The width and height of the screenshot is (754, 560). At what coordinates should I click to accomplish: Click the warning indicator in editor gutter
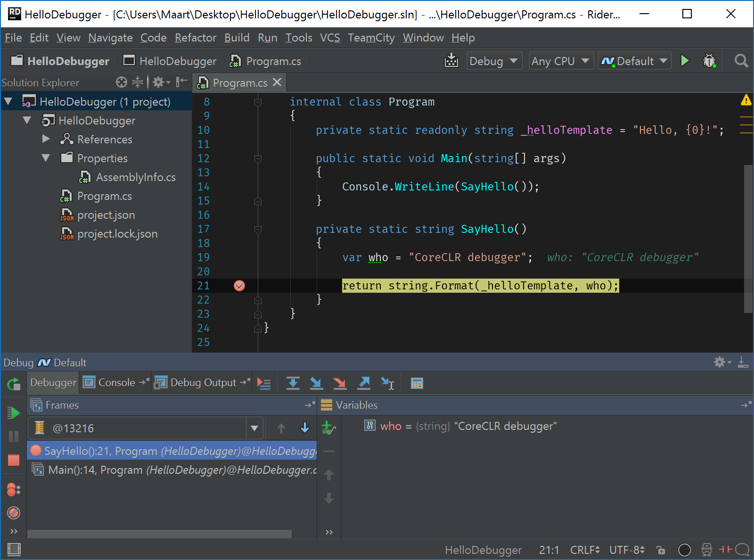coord(746,100)
